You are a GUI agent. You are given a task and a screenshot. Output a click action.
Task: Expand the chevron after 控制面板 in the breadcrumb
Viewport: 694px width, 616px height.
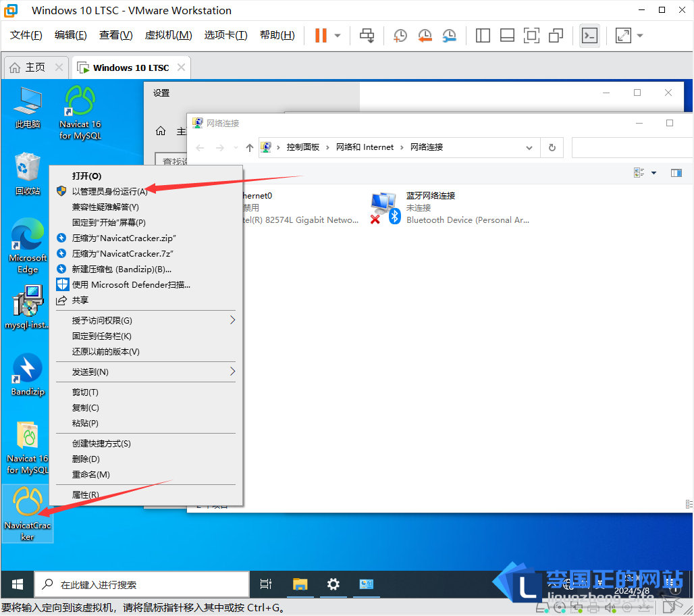327,147
